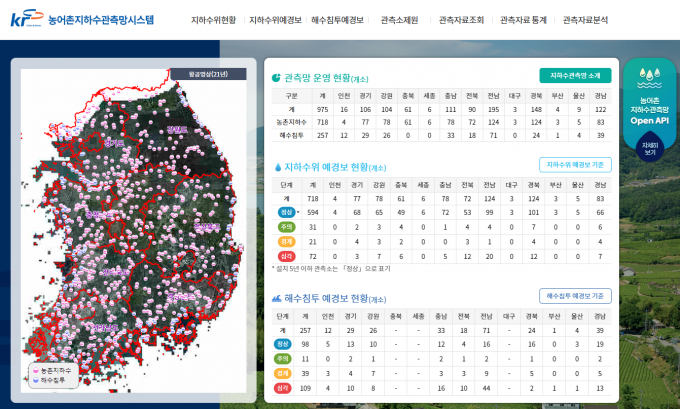Click the green 주의 badge in groundwater table
Viewport: 680px width, 409px height.
point(286,227)
